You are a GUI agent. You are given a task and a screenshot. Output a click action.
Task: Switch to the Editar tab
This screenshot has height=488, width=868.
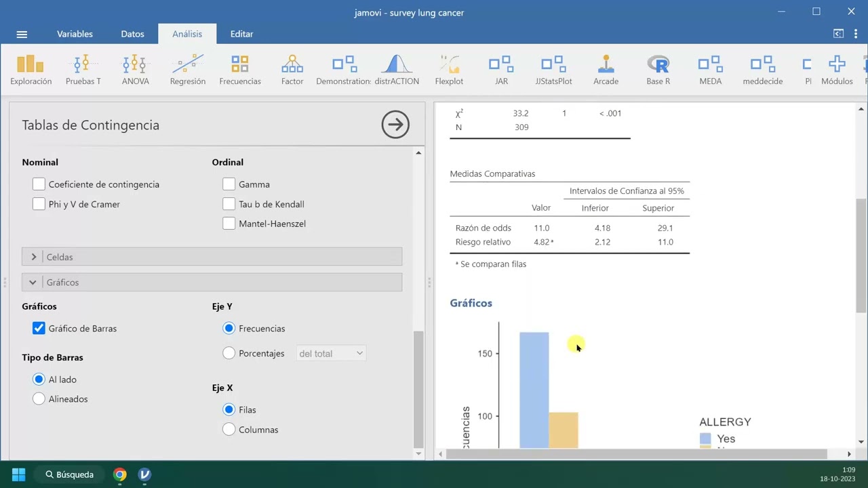[241, 34]
